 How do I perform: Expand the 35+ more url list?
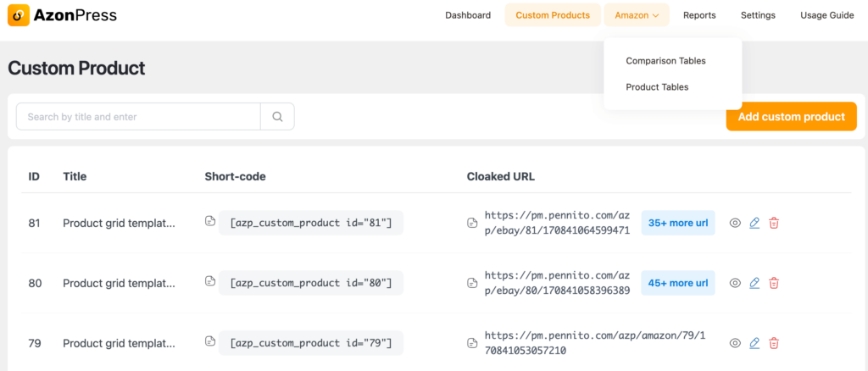(x=677, y=223)
